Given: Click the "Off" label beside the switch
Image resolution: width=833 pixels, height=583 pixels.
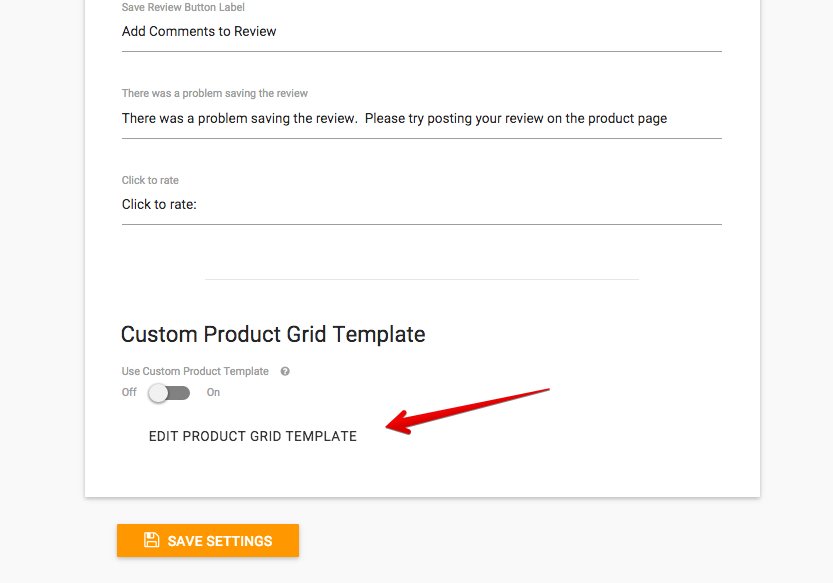Looking at the screenshot, I should point(129,393).
